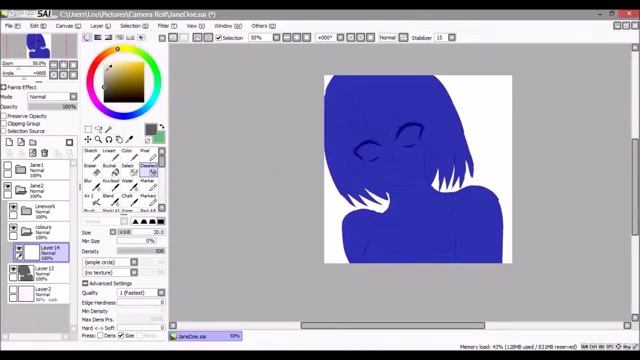Choose the Marker brush
This screenshot has height=360, width=640.
[148, 185]
